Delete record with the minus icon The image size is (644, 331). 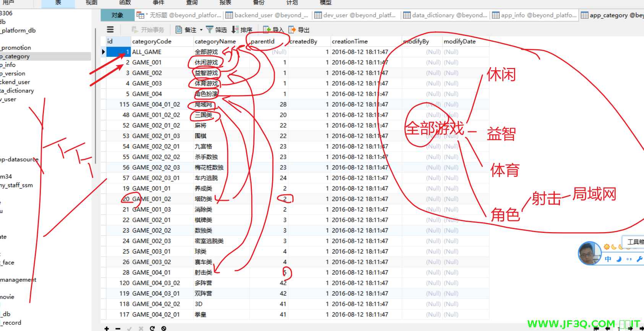(118, 328)
